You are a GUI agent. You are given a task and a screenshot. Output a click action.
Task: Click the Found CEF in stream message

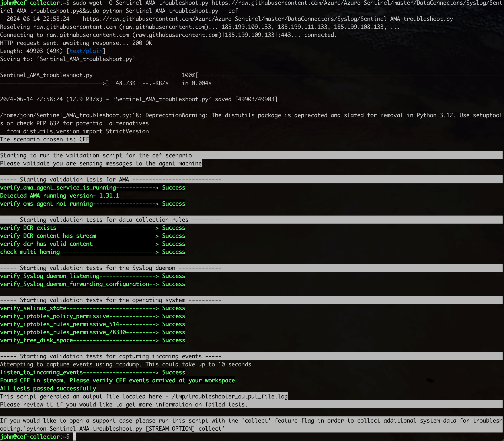click(x=117, y=380)
